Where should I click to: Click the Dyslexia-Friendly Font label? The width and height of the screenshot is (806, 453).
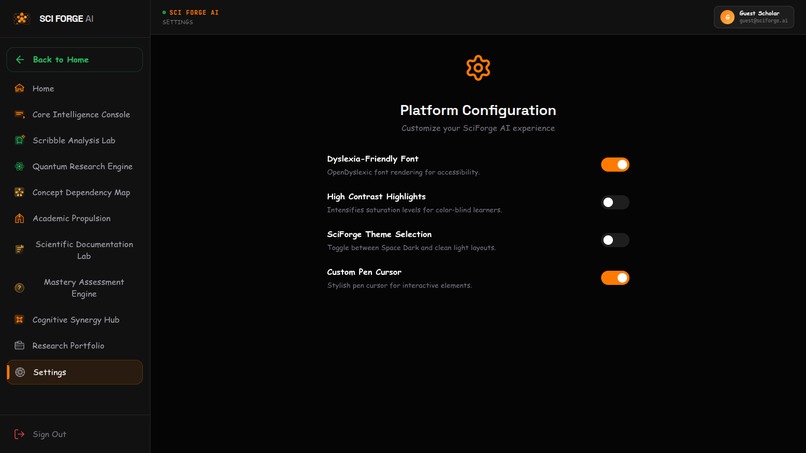(x=373, y=159)
